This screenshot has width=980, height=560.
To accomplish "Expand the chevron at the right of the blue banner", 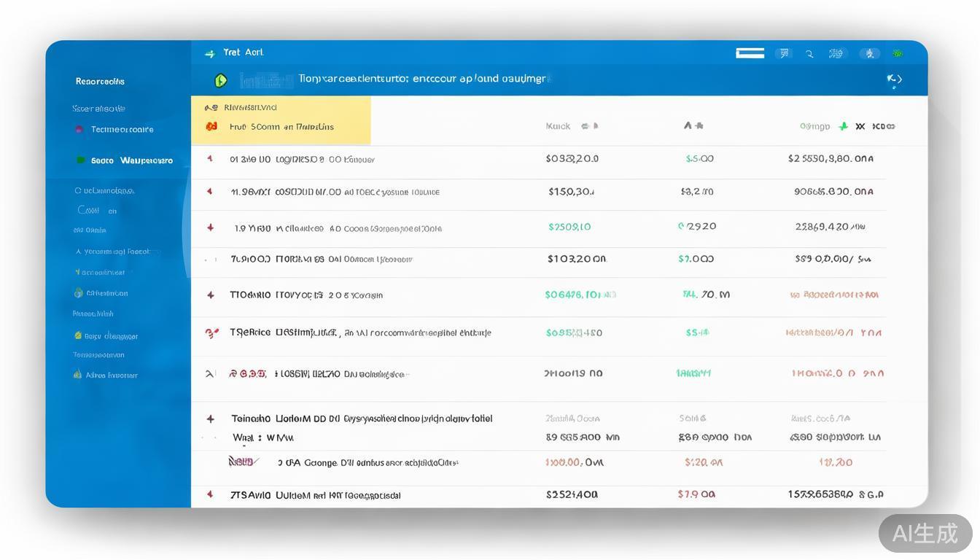I will 895,80.
